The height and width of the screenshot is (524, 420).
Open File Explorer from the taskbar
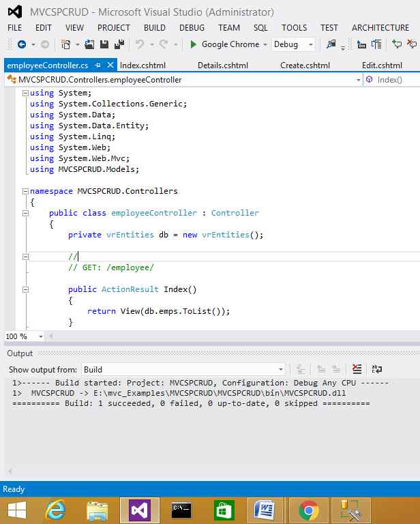click(97, 510)
